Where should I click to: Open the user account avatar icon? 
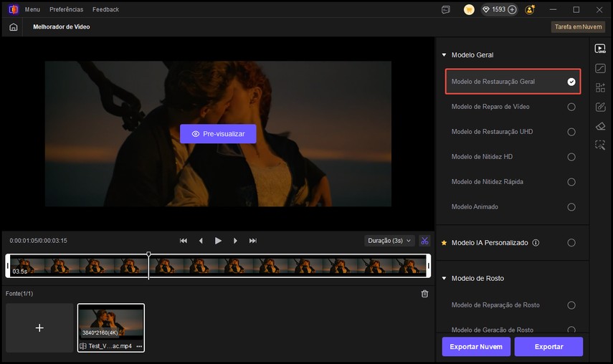point(530,9)
